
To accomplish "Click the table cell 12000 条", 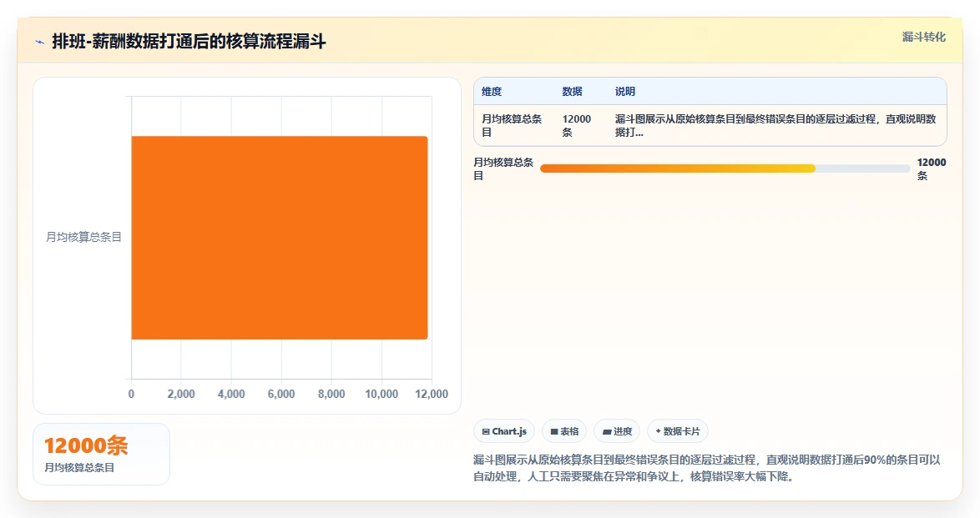I will click(576, 126).
